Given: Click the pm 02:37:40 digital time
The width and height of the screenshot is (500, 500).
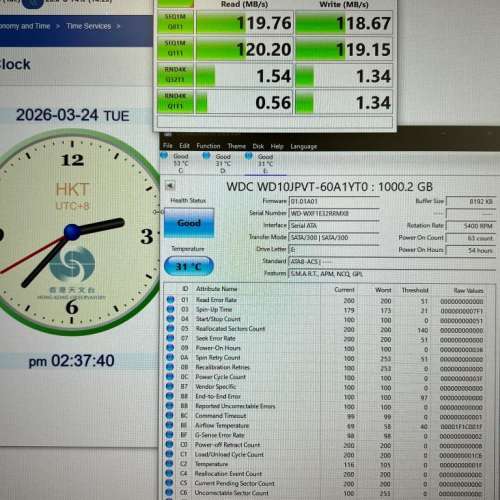Looking at the screenshot, I should (x=71, y=361).
